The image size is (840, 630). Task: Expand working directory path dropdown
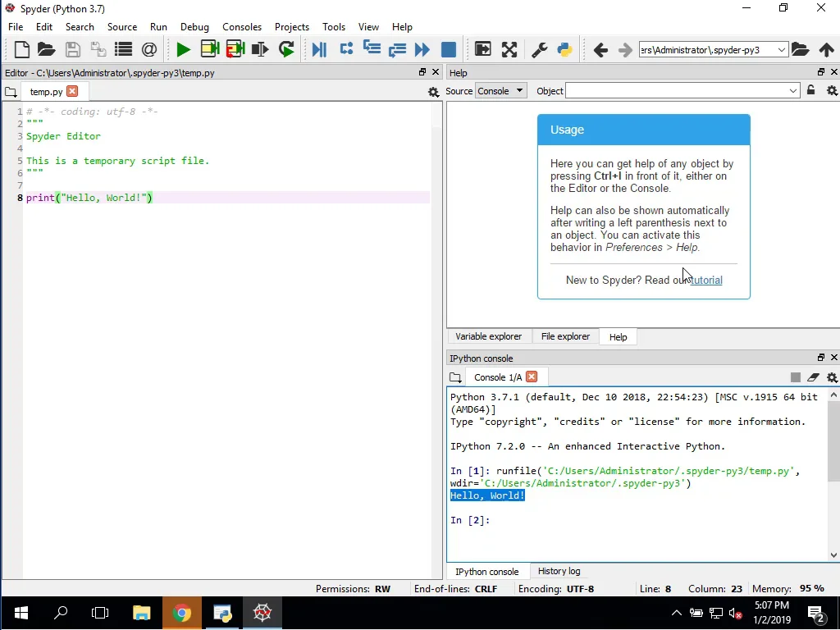click(x=782, y=50)
